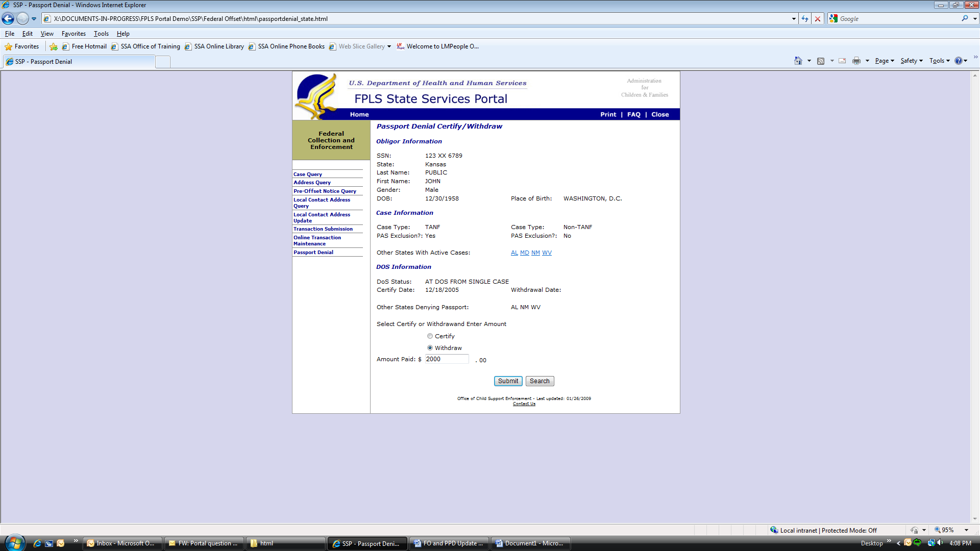Screen dimensions: 980x551
Task: Click the Stop loading red X icon
Action: pyautogui.click(x=818, y=19)
